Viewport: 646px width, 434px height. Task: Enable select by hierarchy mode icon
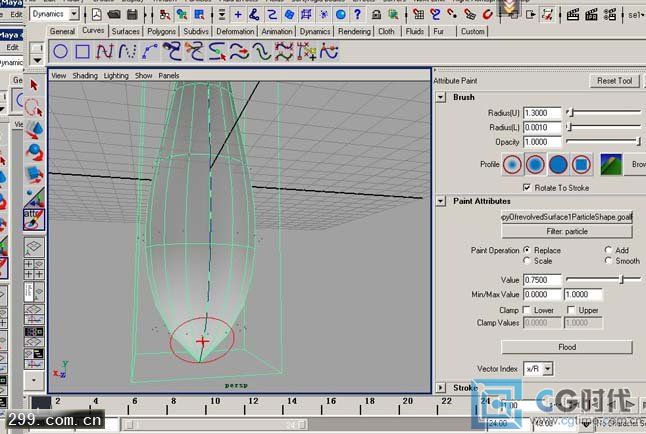pyautogui.click(x=165, y=15)
